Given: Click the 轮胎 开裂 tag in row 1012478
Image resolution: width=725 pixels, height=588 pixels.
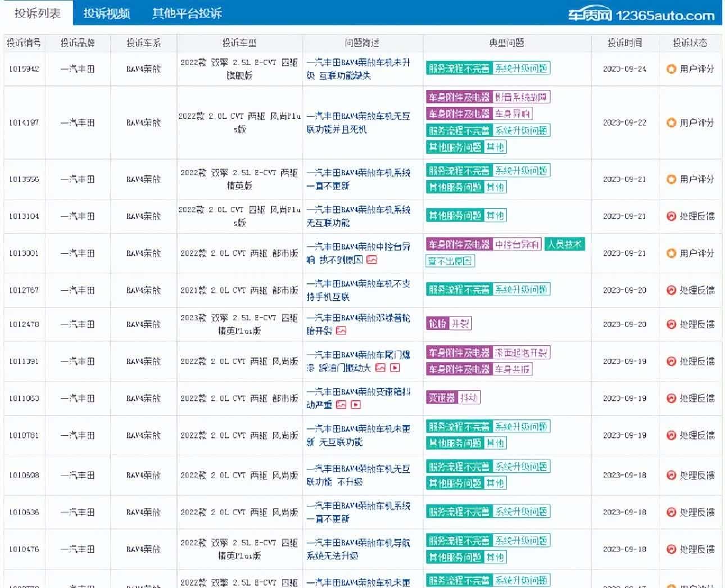Looking at the screenshot, I should click(x=448, y=324).
